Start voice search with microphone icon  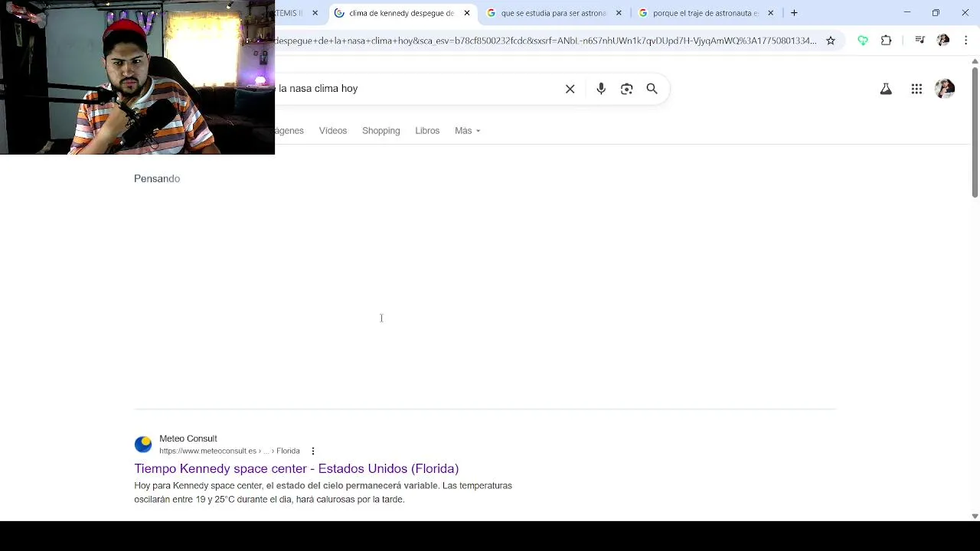601,89
